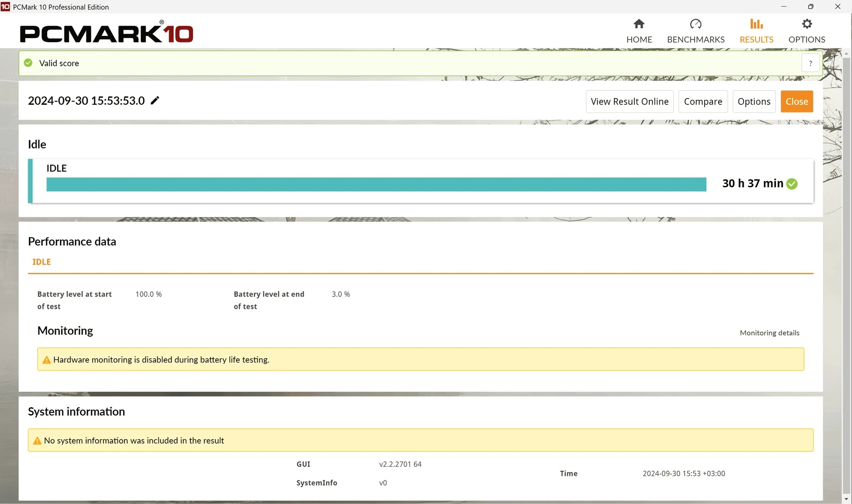Close the result with orange Close button
The image size is (852, 504).
tap(797, 102)
